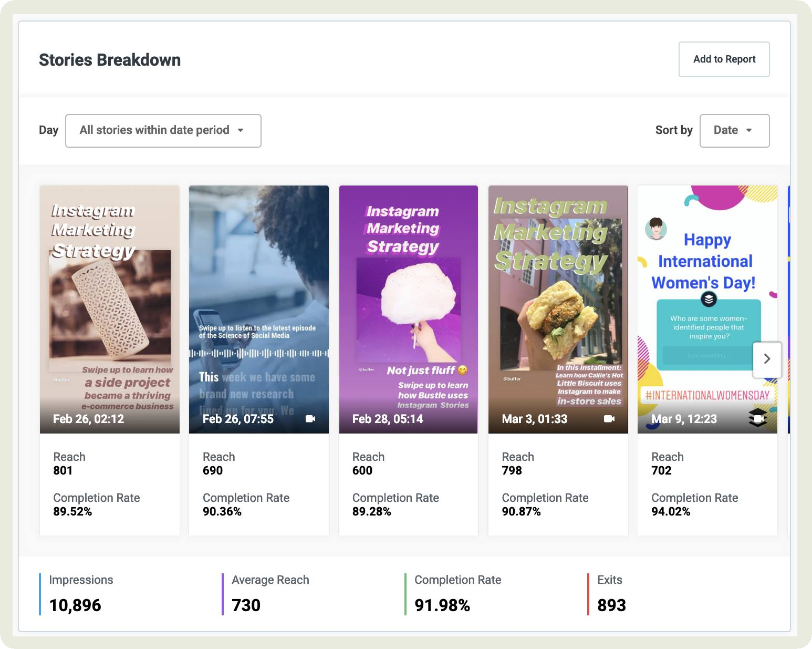
Task: Click the stacked layers icon on Mar 9 story
Action: click(x=757, y=418)
